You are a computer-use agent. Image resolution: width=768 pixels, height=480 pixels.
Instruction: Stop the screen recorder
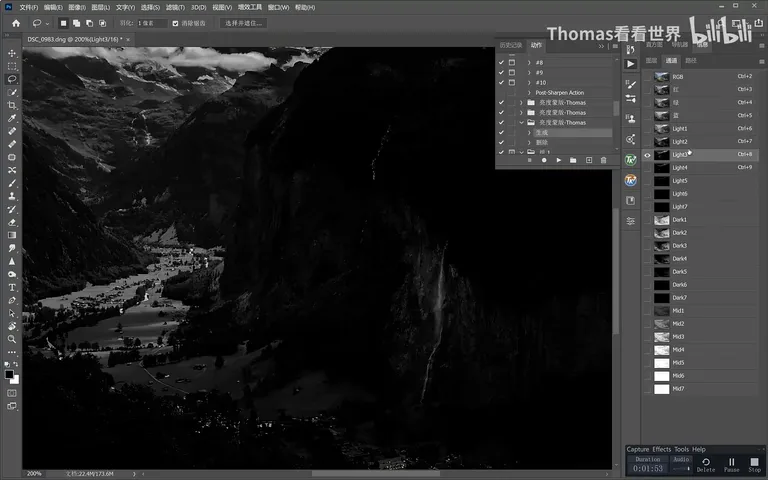(755, 464)
